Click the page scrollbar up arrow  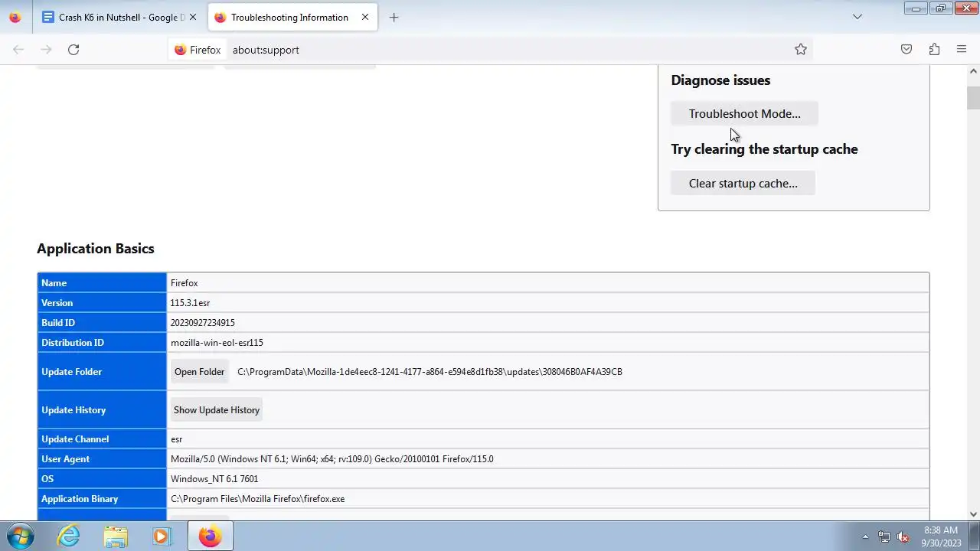(x=973, y=71)
